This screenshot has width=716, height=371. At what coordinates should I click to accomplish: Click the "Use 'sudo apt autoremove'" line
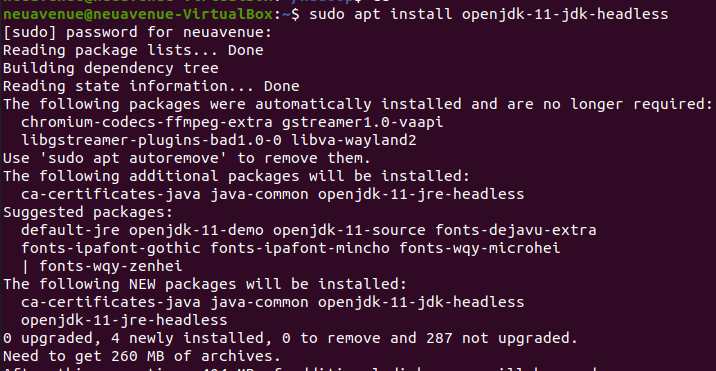(187, 159)
